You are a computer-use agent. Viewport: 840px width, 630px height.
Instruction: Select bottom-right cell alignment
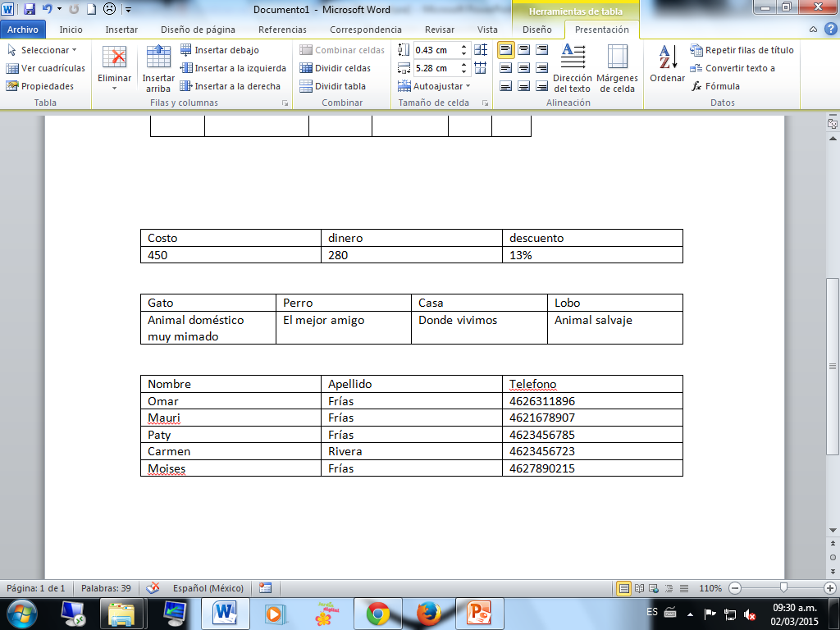pyautogui.click(x=542, y=84)
